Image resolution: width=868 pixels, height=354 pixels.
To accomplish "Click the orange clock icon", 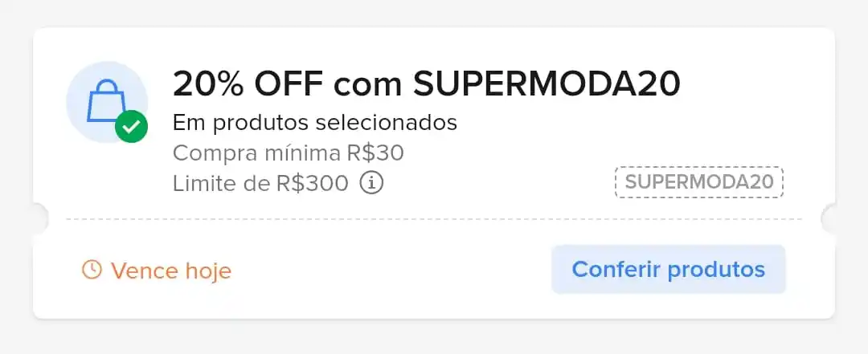I will pos(92,270).
